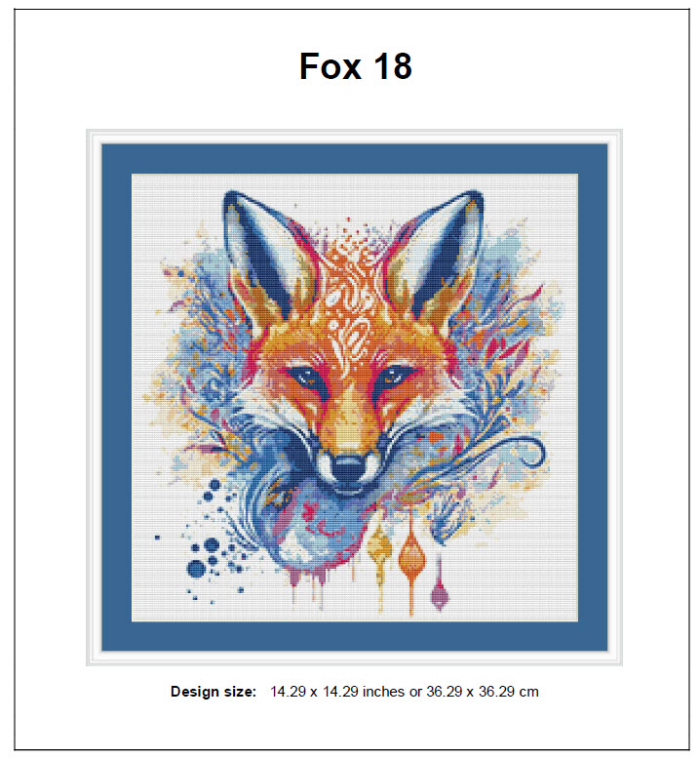
Task: Click the white outer picture frame
Action: click(94, 397)
